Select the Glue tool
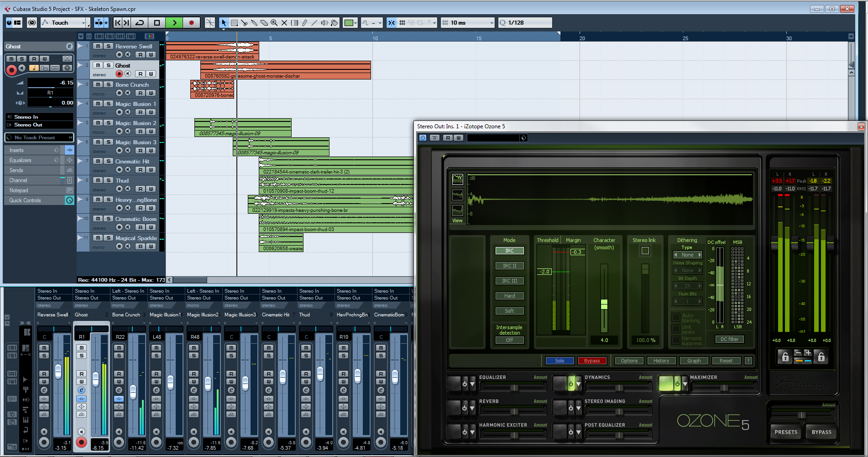Viewport: 868px width, 457px height. [x=254, y=23]
